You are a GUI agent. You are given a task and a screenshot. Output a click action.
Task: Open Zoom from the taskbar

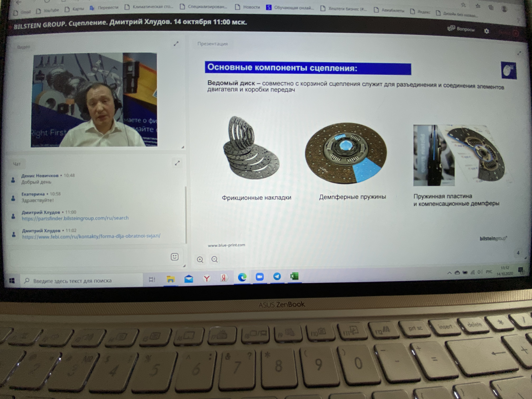click(260, 277)
